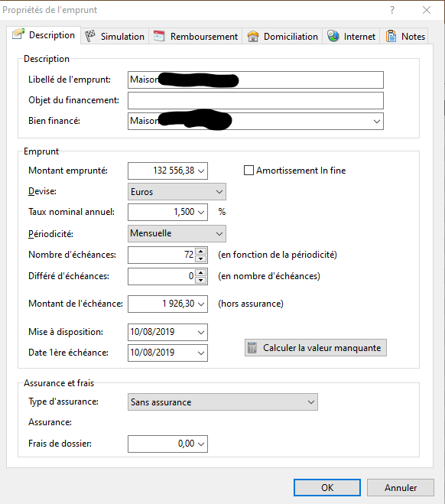Select the Description tab
This screenshot has width=445, height=504.
click(x=44, y=35)
